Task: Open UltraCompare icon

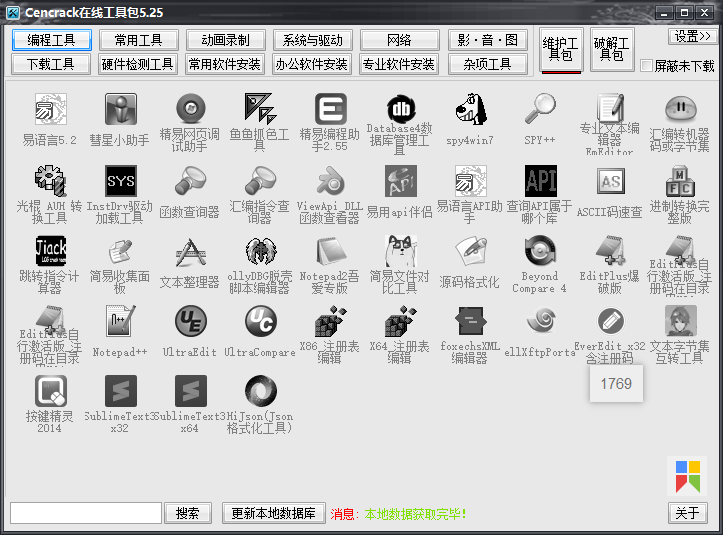Action: tap(261, 321)
